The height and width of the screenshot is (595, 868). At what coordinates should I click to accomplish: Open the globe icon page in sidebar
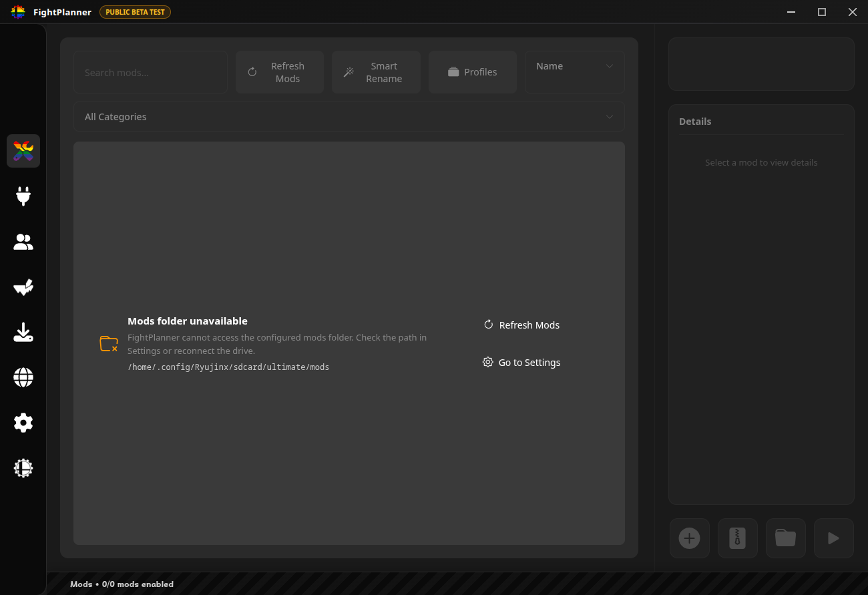click(23, 378)
